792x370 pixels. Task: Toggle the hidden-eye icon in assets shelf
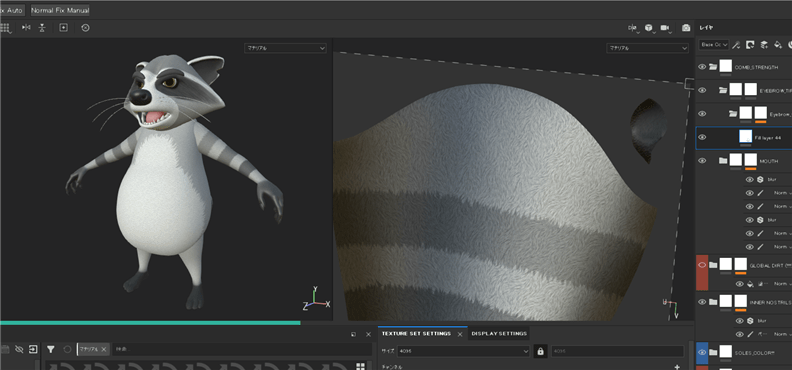click(19, 349)
